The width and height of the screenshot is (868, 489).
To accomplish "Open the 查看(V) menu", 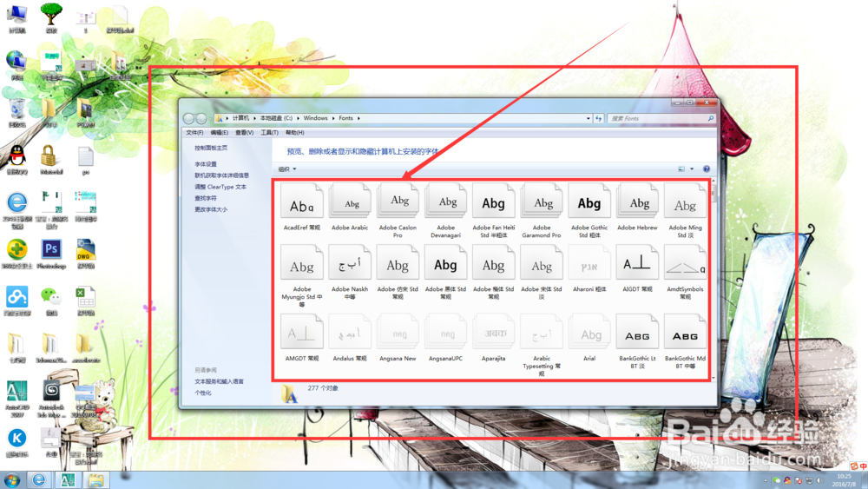I will [x=244, y=133].
